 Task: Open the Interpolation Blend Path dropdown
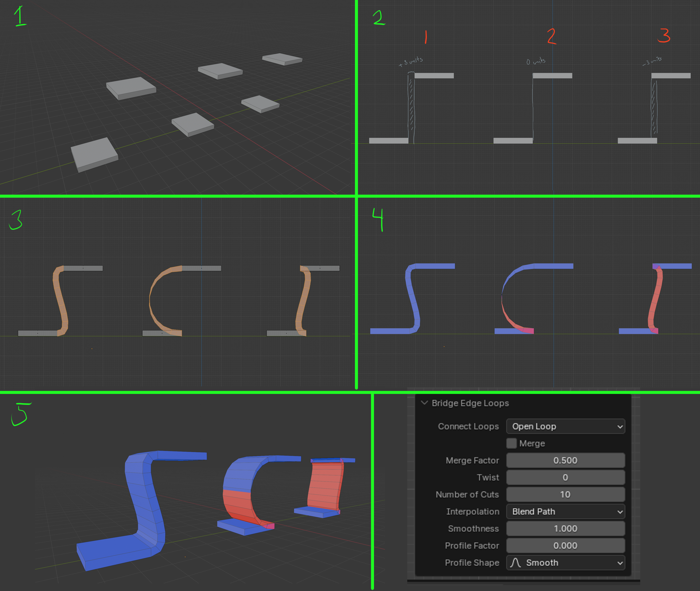coord(565,511)
